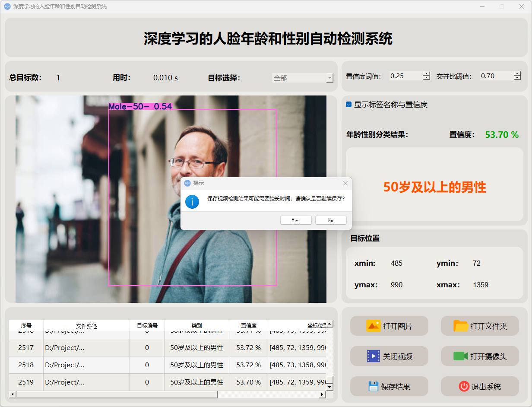Increase the 置信度阈值 value with up arrow
Image resolution: width=532 pixels, height=407 pixels.
pos(427,73)
